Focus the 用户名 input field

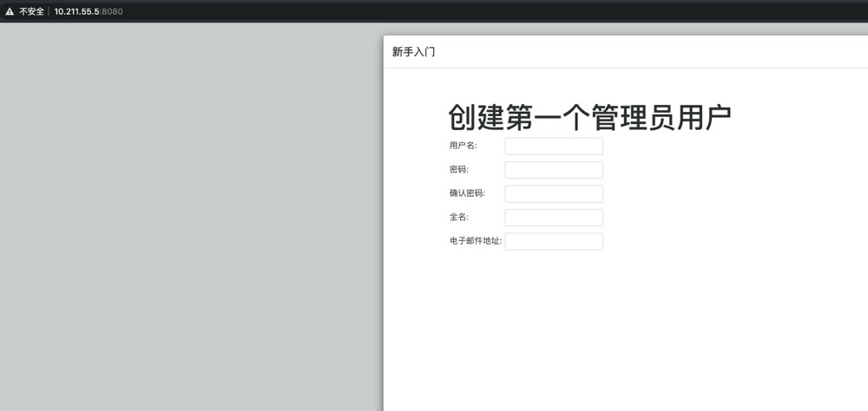[554, 147]
